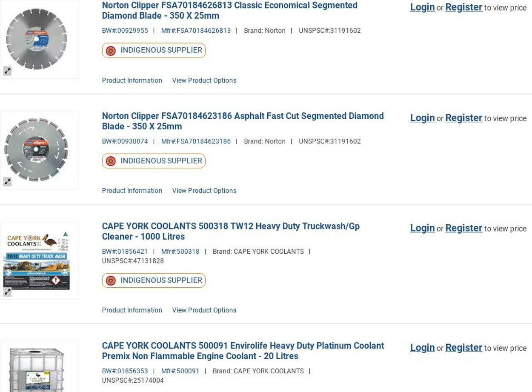The image size is (532, 392).
Task: Expand View Product Options for TW12 Truckwash
Action: click(204, 310)
